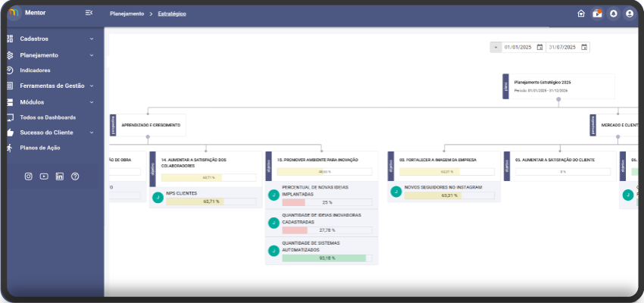Expand the Sucesso do Cliente menu
644x303 pixels.
[x=92, y=133]
